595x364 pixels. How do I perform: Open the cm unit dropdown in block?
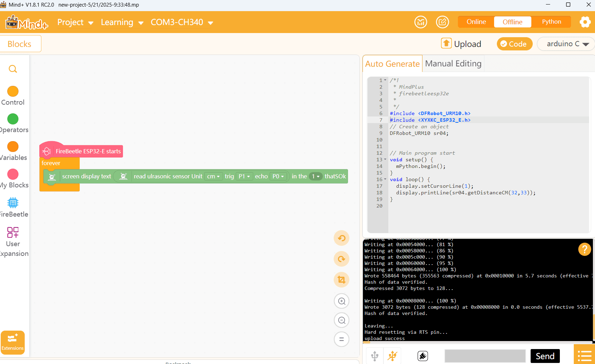[x=213, y=176]
